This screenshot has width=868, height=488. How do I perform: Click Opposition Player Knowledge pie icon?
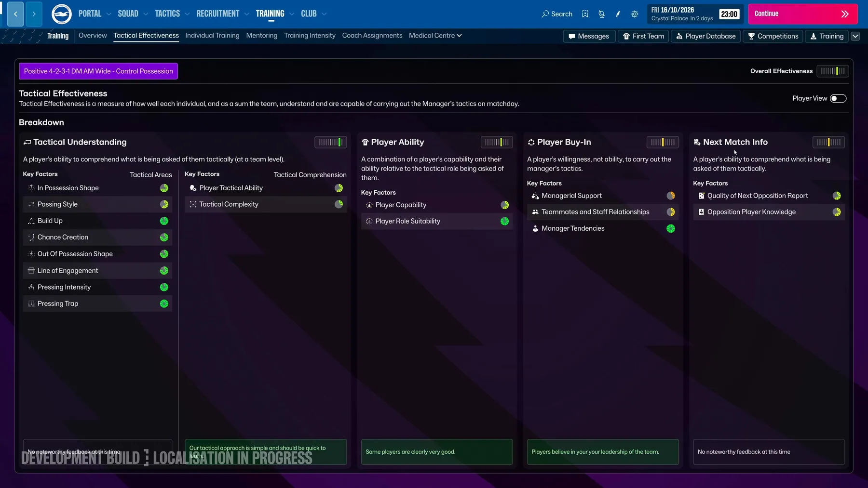tap(837, 212)
